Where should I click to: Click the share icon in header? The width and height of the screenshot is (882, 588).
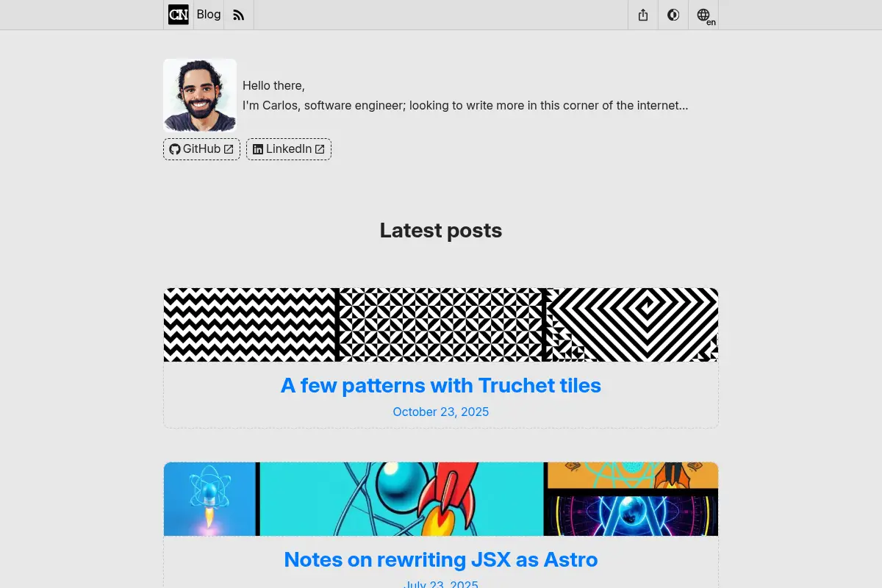pos(643,15)
